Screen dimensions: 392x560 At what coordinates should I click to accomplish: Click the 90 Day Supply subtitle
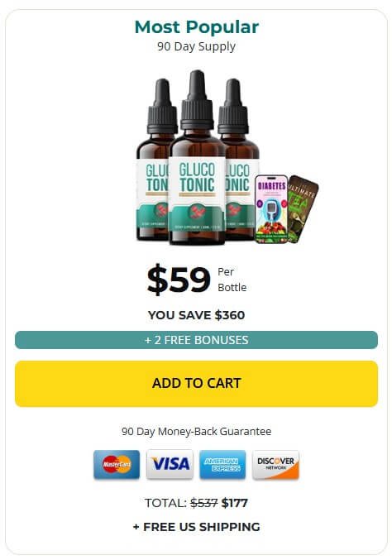coord(196,47)
